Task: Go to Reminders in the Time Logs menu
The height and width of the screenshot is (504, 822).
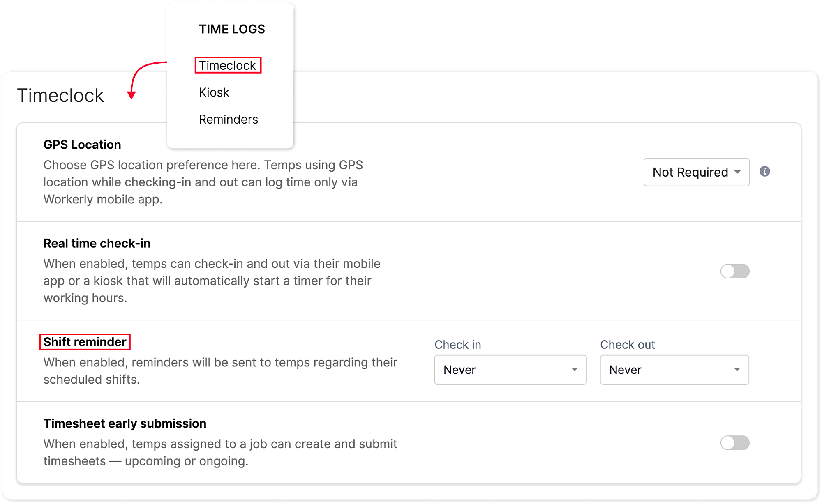Action: [x=228, y=120]
